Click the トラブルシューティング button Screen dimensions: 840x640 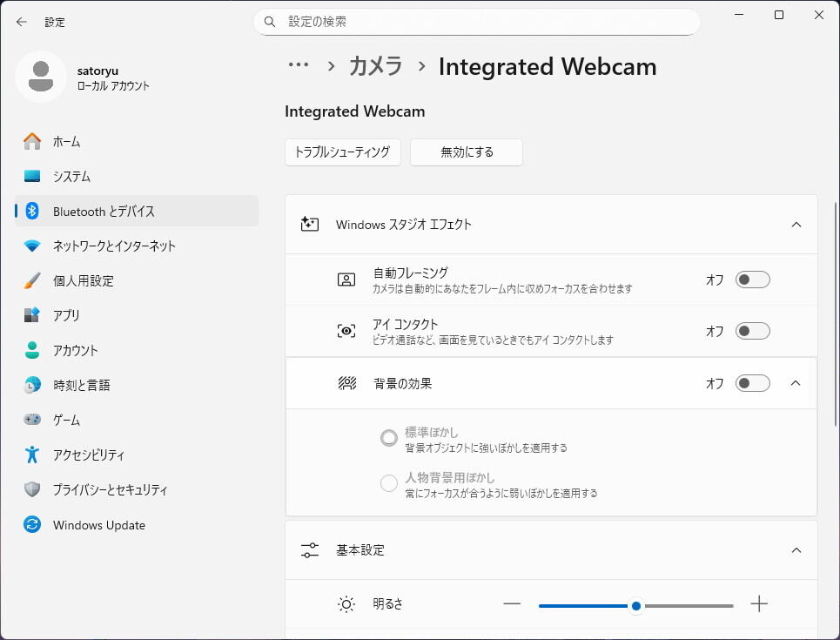coord(342,152)
